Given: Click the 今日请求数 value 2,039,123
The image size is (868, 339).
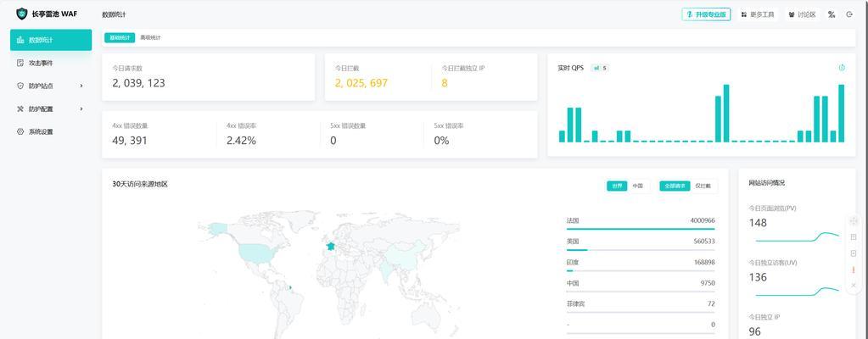Looking at the screenshot, I should click(x=138, y=83).
